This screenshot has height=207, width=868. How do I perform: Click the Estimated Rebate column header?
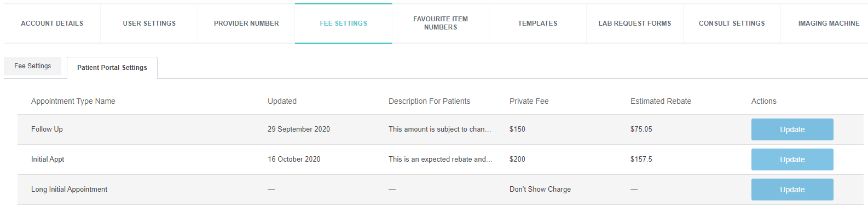(x=661, y=101)
